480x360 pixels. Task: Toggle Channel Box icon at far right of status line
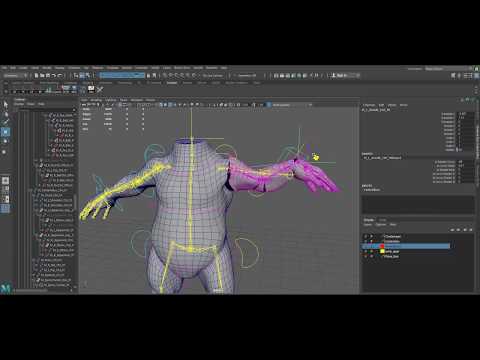(477, 76)
